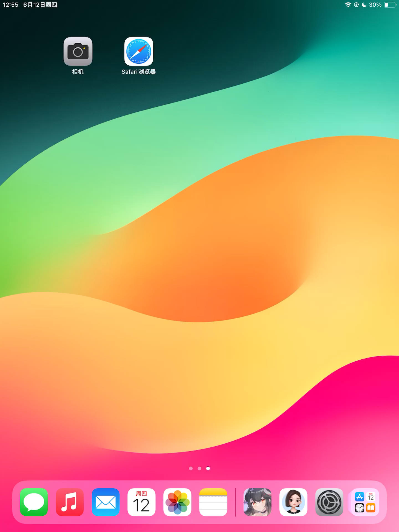399x532 pixels.
Task: Open Messages from the dock
Action: tap(34, 502)
